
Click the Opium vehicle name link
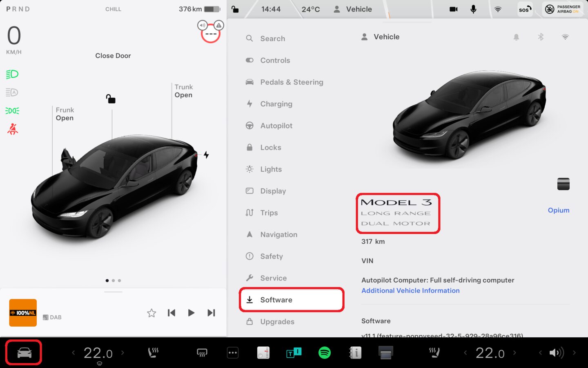tap(558, 210)
